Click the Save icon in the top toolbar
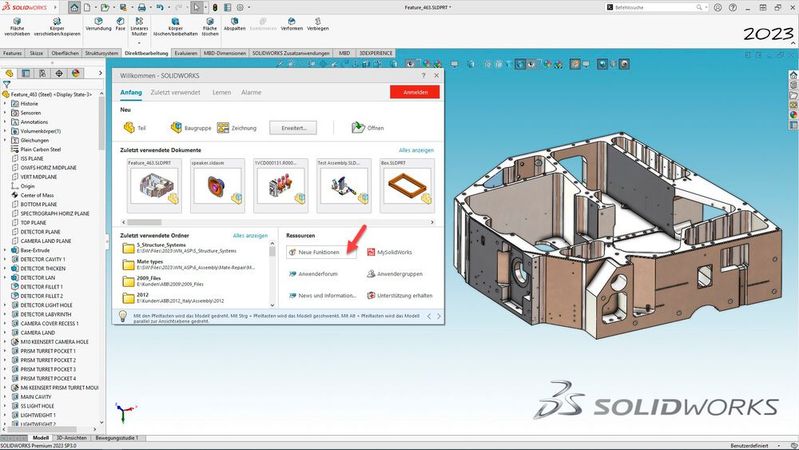 (x=123, y=8)
